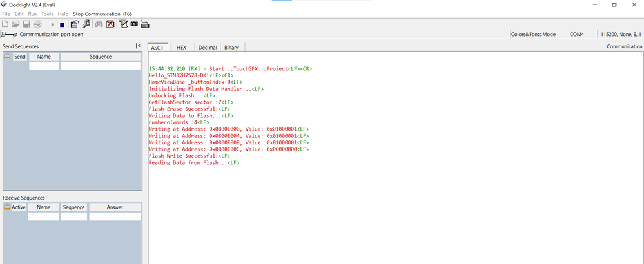Image resolution: width=644 pixels, height=264 pixels.
Task: Open the Run menu
Action: (x=32, y=14)
